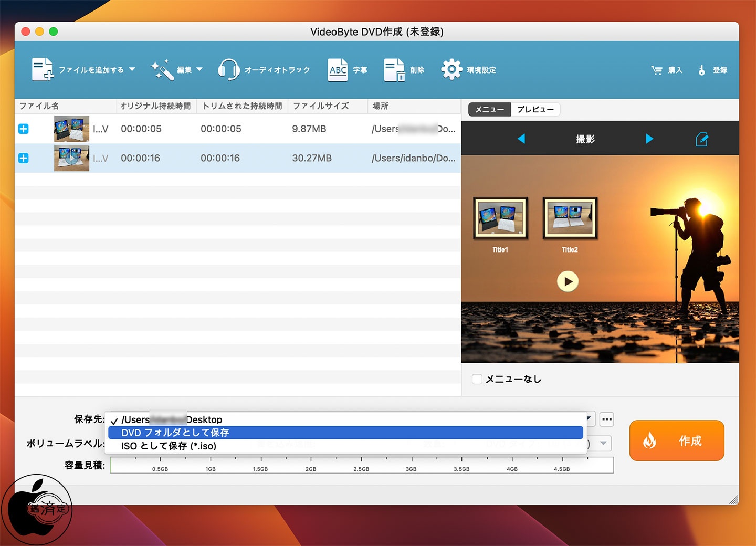Image resolution: width=756 pixels, height=546 pixels.
Task: Open preferences (環境設定) gear icon
Action: tap(451, 69)
